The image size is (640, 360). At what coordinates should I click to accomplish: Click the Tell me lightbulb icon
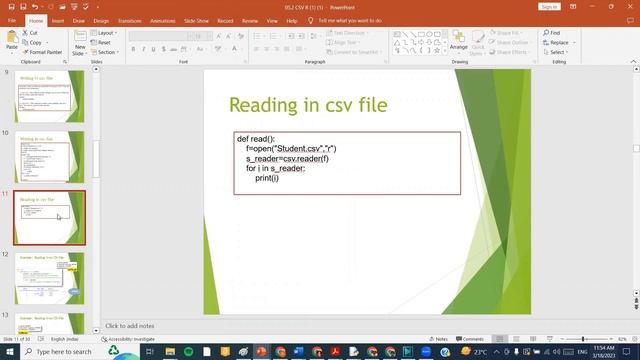pos(310,20)
